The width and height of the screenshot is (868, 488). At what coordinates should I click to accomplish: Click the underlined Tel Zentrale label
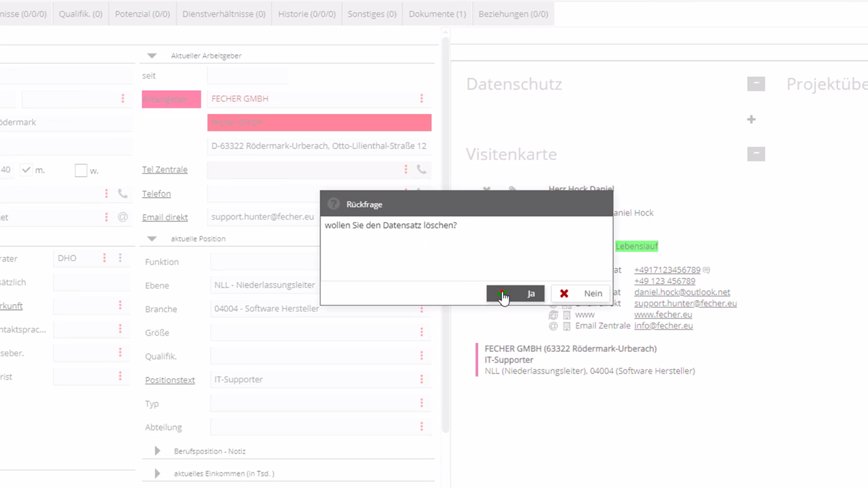point(165,169)
